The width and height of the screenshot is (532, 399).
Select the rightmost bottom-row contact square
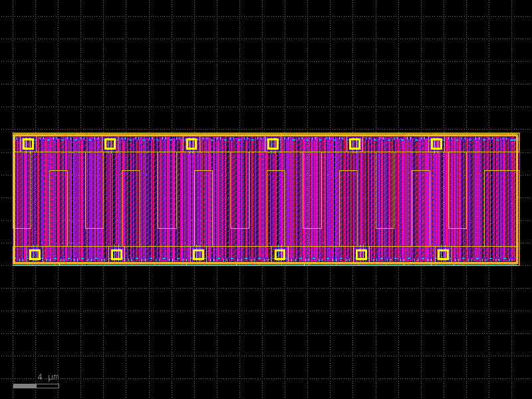click(444, 253)
